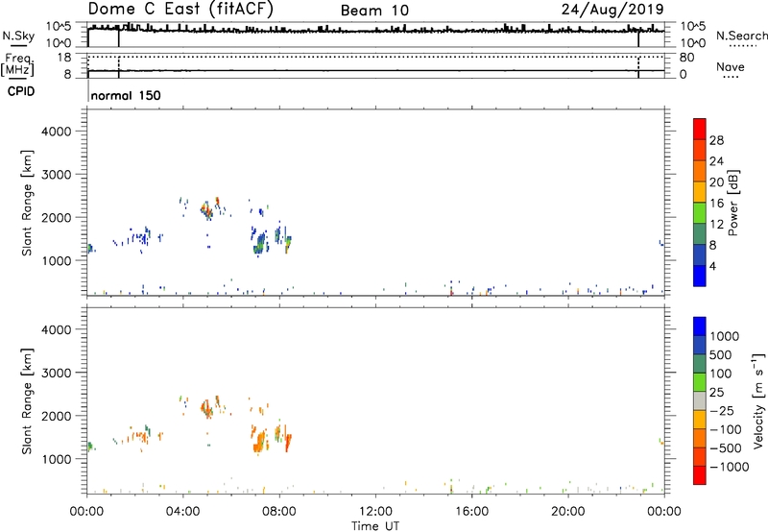768x532 pixels.
Task: Click the red bottom of velocity color bar
Action: point(700,475)
